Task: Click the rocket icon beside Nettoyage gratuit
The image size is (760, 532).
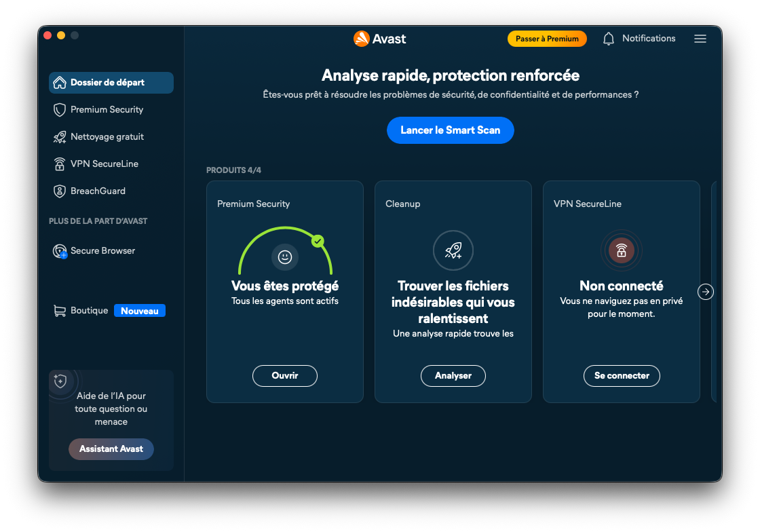Action: pyautogui.click(x=60, y=137)
